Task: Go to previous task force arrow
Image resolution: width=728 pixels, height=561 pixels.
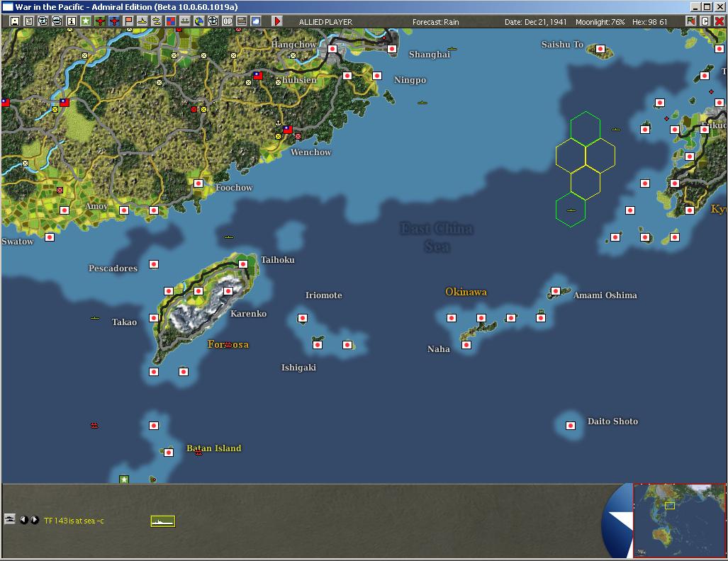Action: [24, 520]
